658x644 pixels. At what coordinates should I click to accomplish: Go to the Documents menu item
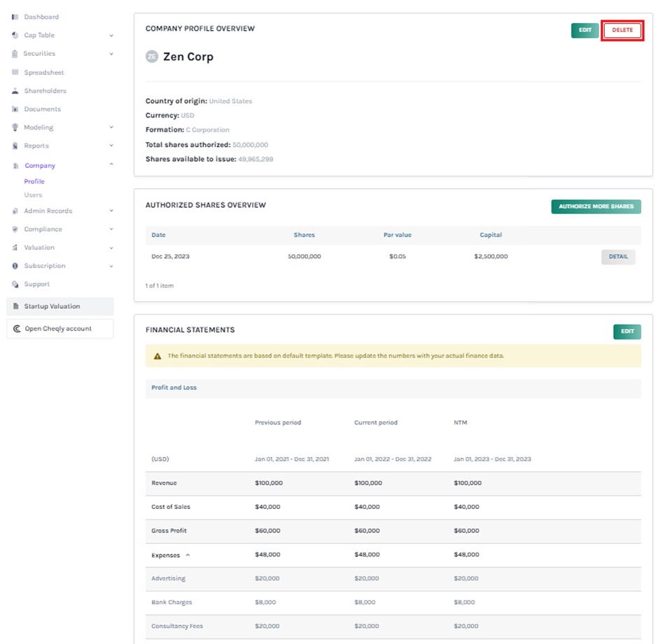coord(42,109)
